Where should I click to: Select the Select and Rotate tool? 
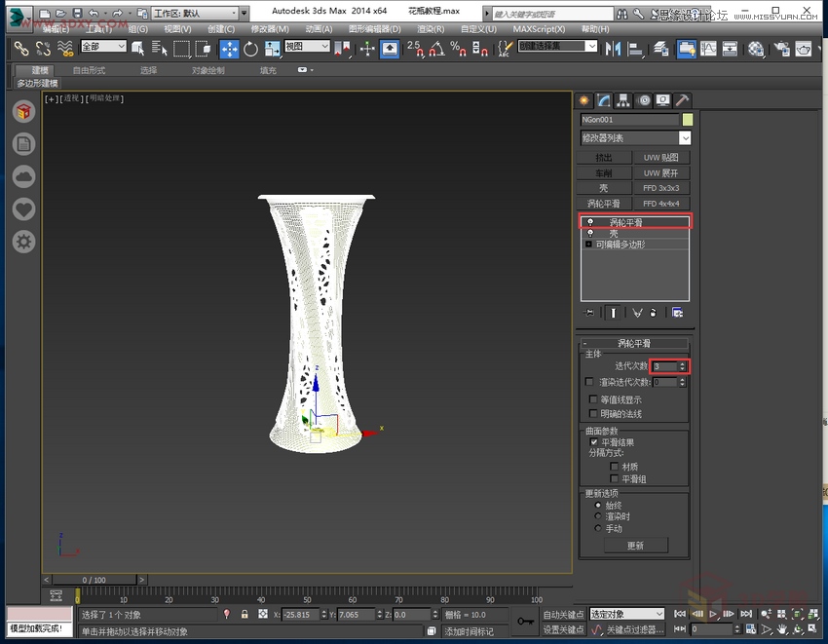(x=251, y=48)
